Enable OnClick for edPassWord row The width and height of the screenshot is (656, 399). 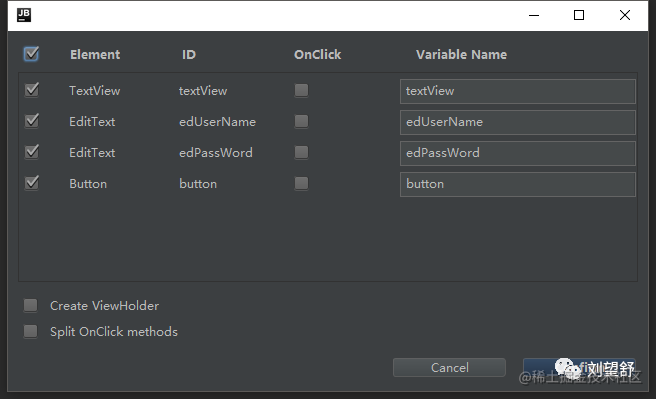301,152
